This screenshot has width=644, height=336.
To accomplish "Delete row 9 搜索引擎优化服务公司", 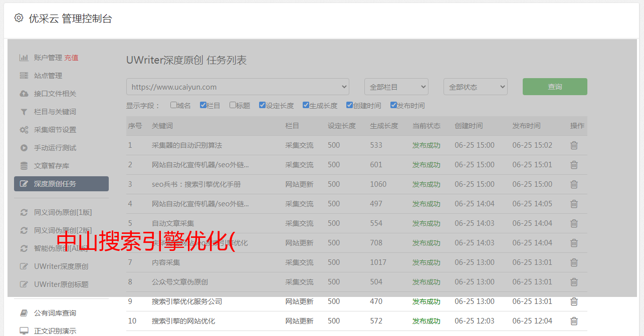I will click(574, 301).
